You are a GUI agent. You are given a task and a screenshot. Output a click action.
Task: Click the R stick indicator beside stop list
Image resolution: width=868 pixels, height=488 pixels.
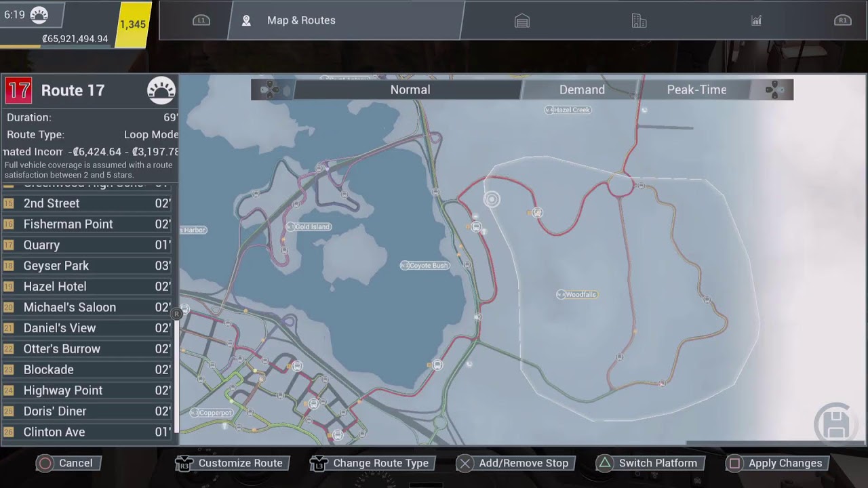coord(176,314)
